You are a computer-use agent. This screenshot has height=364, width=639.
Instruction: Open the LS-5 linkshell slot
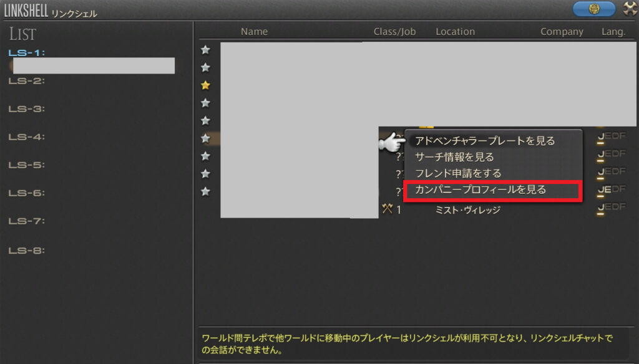click(27, 165)
